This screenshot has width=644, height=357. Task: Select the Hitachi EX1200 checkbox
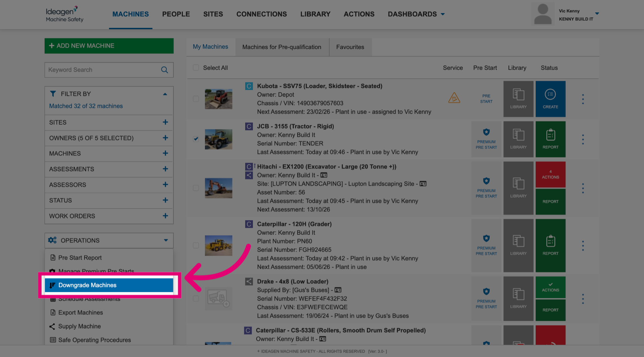[196, 188]
